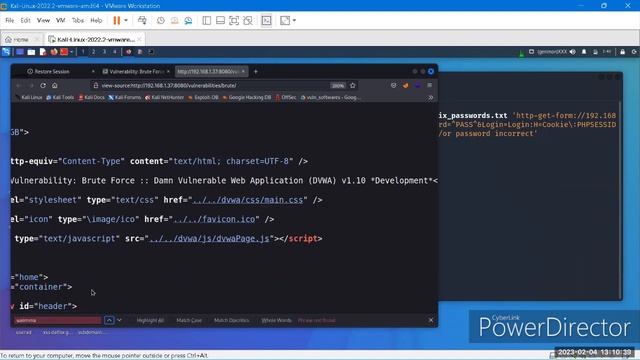640x360 pixels.
Task: Reset the 200% zoom level badge
Action: click(338, 85)
